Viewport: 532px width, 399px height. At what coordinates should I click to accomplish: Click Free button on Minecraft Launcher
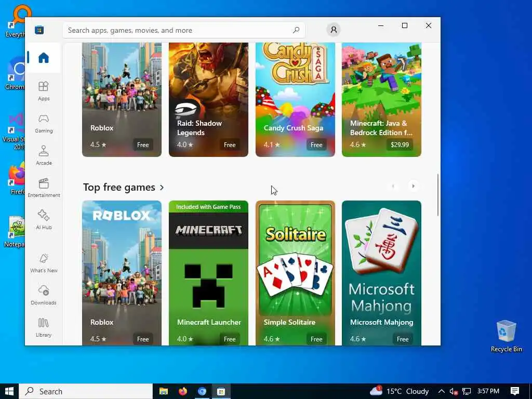point(230,339)
